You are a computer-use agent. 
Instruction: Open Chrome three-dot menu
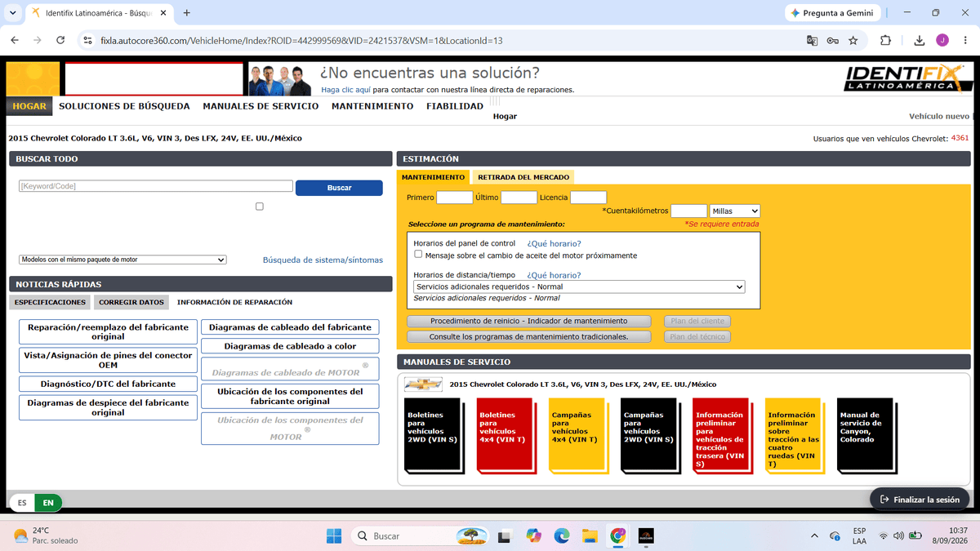pyautogui.click(x=964, y=40)
